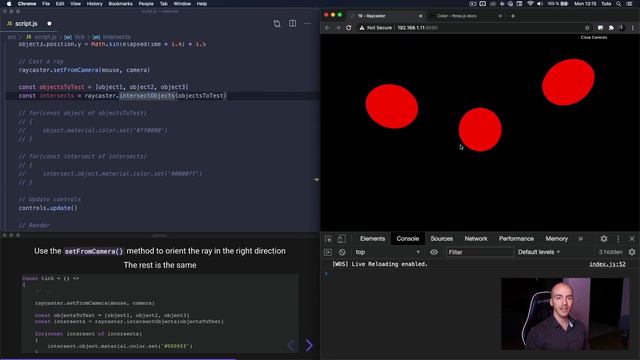Viewport: 640px width, 360px height.
Task: Open the Performance DevTools tab
Action: tap(516, 239)
